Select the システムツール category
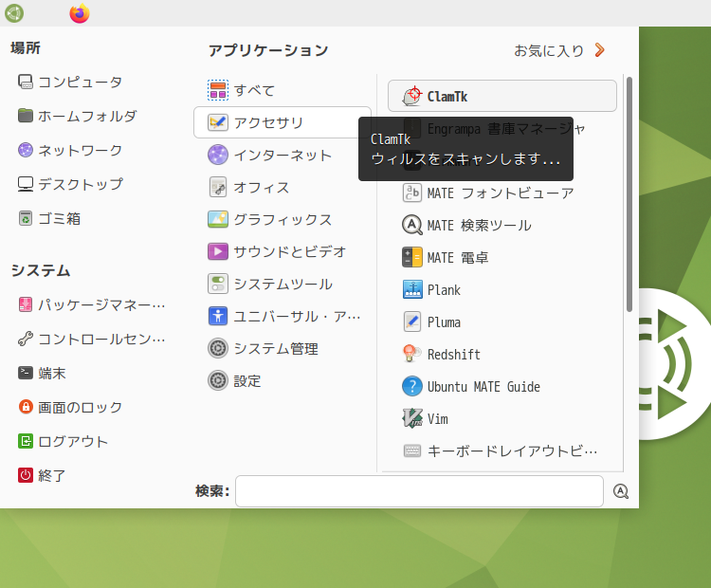 [x=283, y=284]
